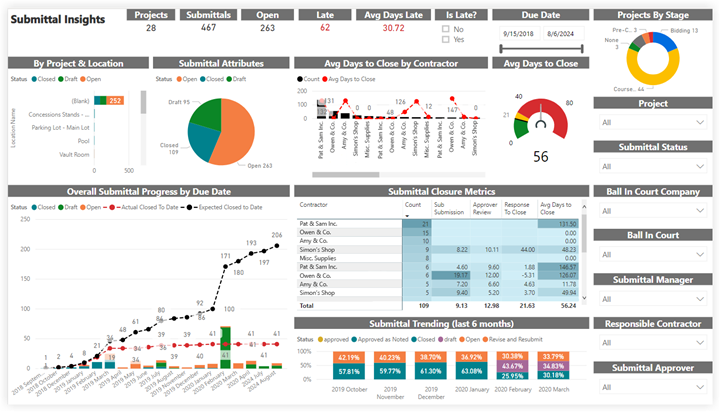The image size is (720, 412).
Task: Open the Submittal Manager dropdown arrow
Action: point(703,299)
